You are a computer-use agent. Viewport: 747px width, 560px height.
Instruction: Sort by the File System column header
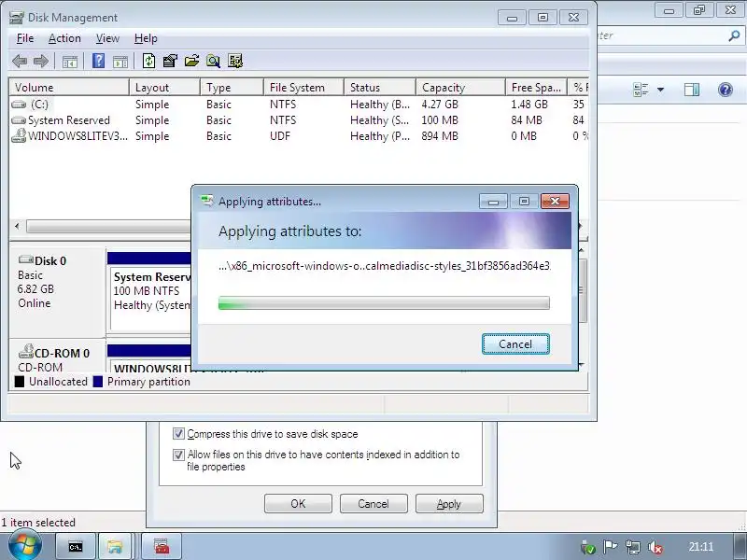coord(303,88)
